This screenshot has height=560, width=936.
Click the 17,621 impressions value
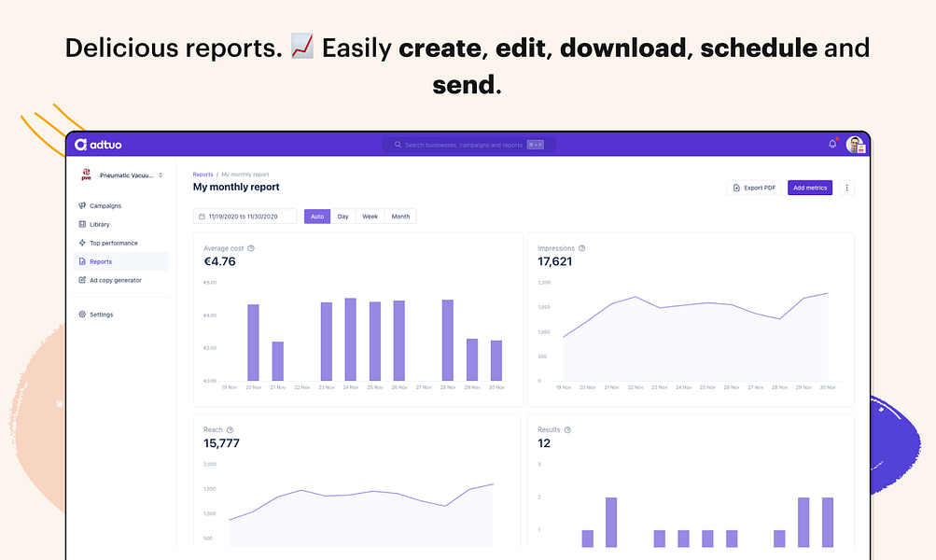(x=554, y=261)
